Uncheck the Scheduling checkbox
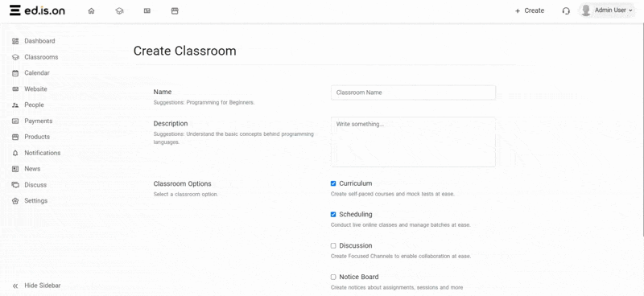Viewport: 644px width, 296px height. (333, 214)
